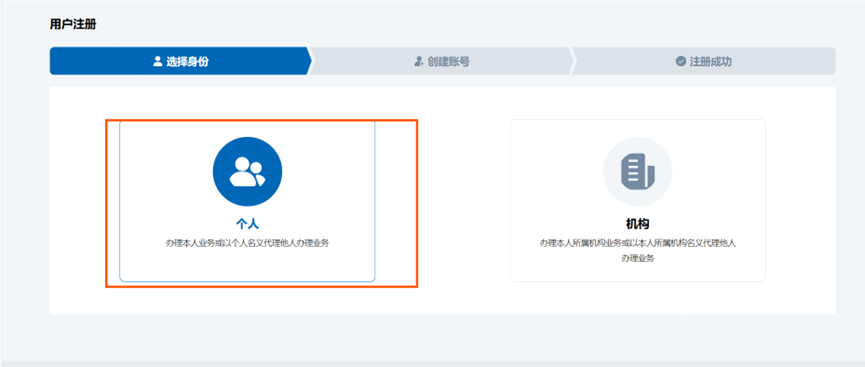This screenshot has width=865, height=367.
Task: Go to the 注册成功 step tab
Action: 704,61
